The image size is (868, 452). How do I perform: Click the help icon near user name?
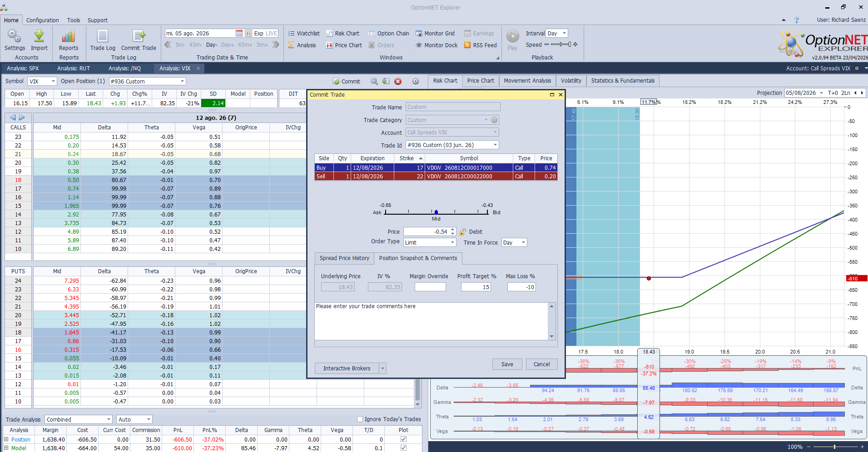point(797,20)
